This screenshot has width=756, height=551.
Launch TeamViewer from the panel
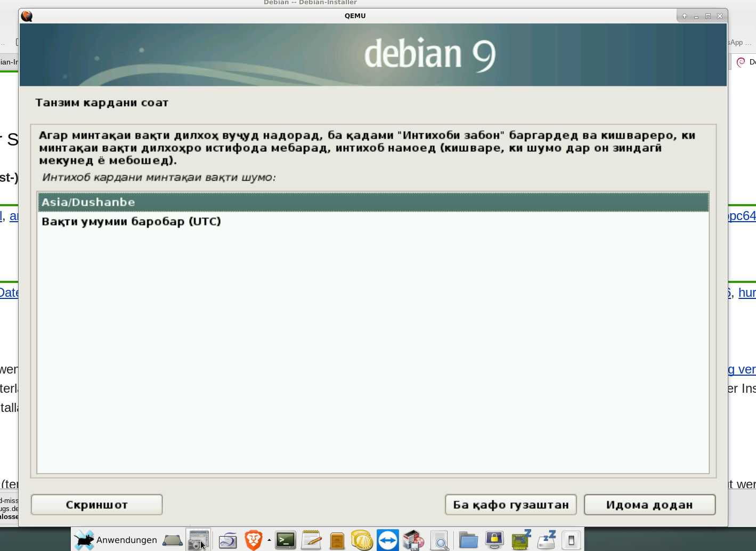point(388,540)
